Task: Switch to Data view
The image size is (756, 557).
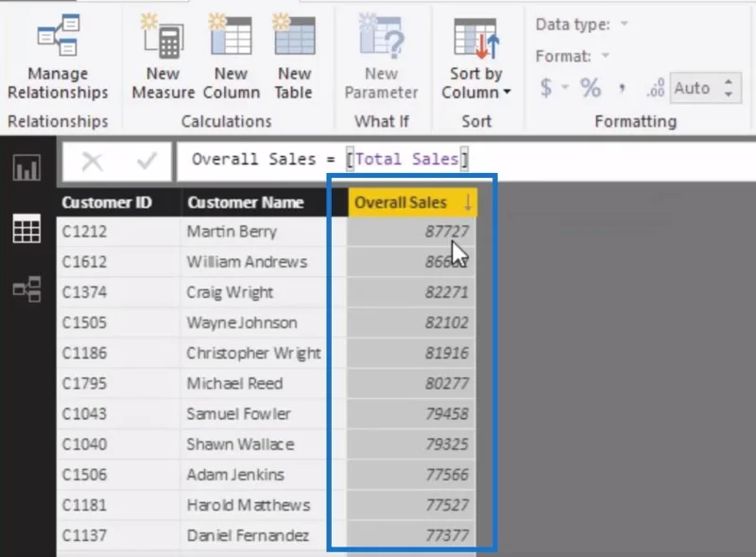Action: [26, 228]
